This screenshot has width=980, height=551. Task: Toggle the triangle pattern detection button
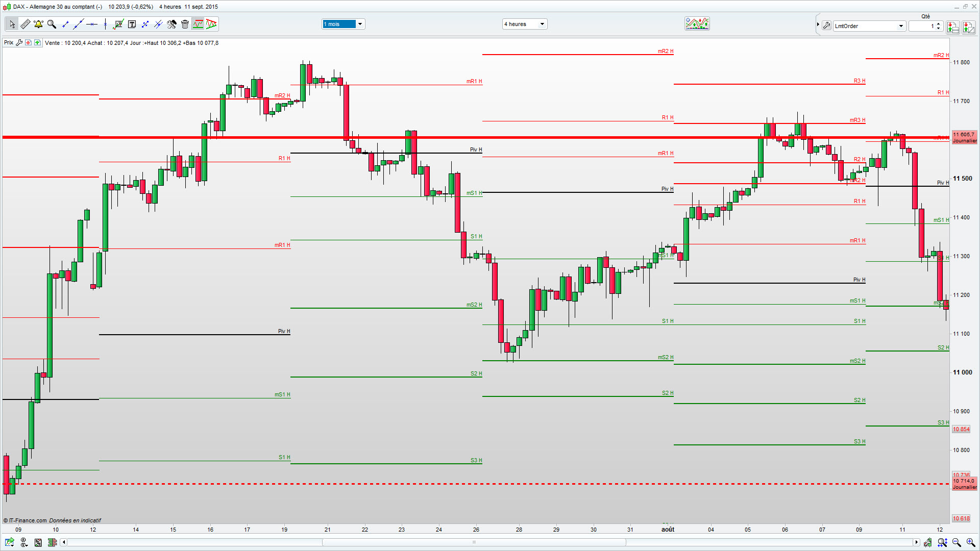(211, 24)
